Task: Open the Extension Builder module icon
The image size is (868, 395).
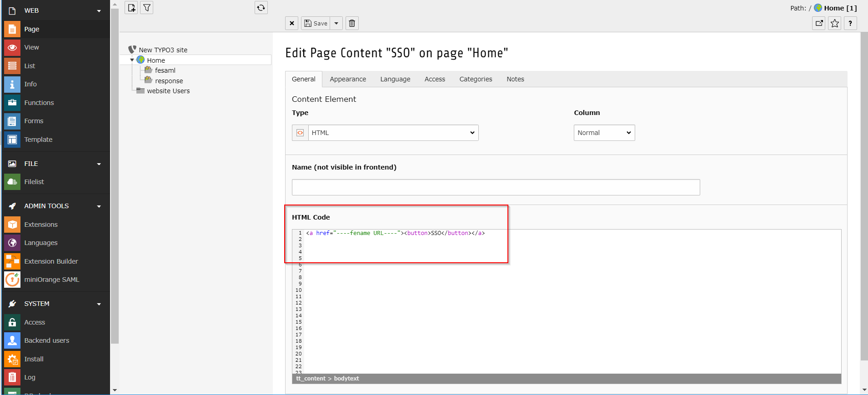Action: 12,261
